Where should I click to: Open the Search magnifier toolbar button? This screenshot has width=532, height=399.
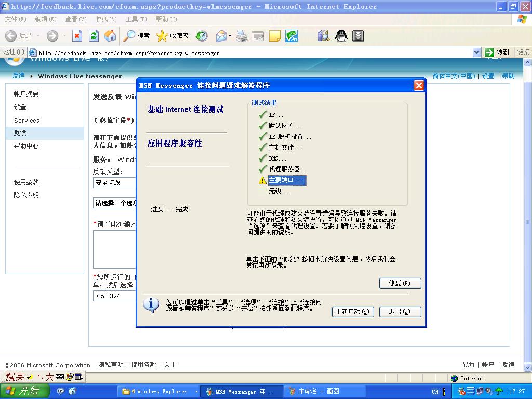click(x=137, y=36)
